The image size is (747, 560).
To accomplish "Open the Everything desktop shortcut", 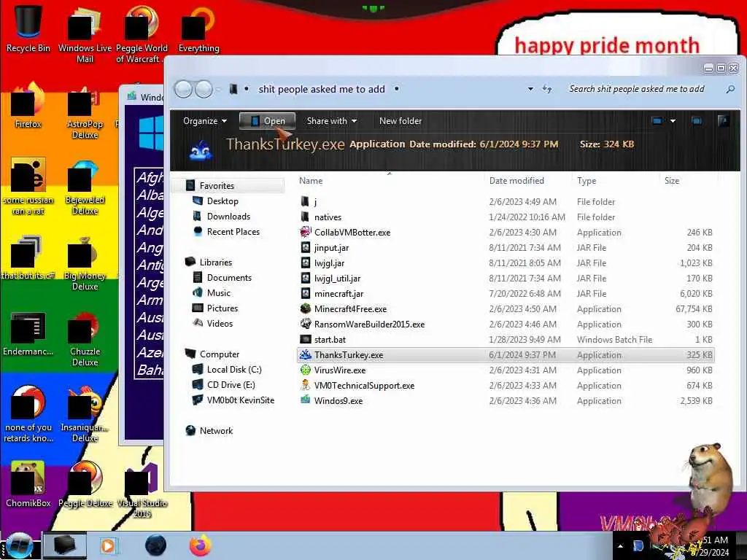I will tap(198, 29).
